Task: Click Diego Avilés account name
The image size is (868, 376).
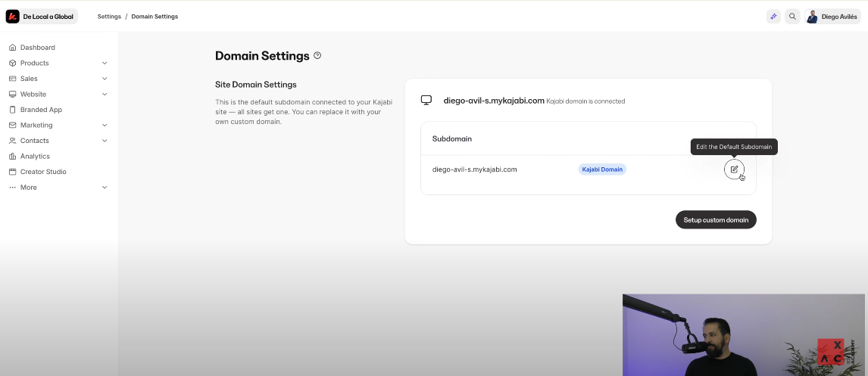Action: pos(839,17)
